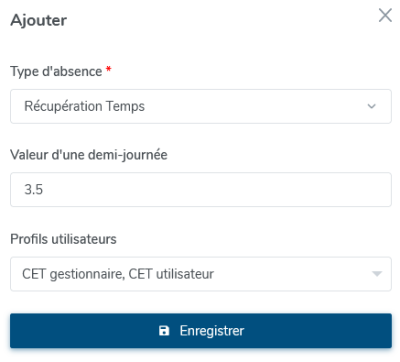Viewport: 400px width, 362px height.
Task: Click the CET gestionnaire, CET utilisateur selection
Action: click(118, 274)
